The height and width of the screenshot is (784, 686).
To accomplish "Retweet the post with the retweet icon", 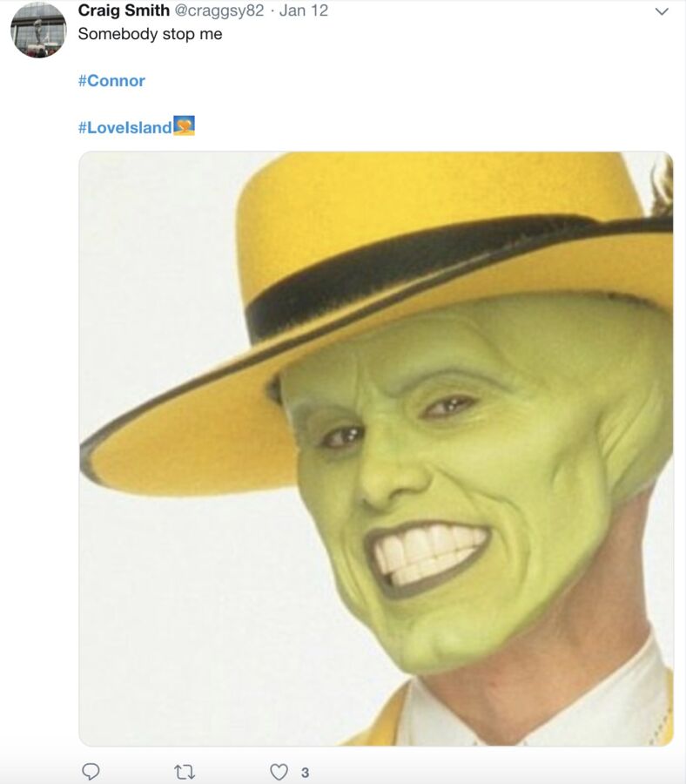I will coord(185,773).
